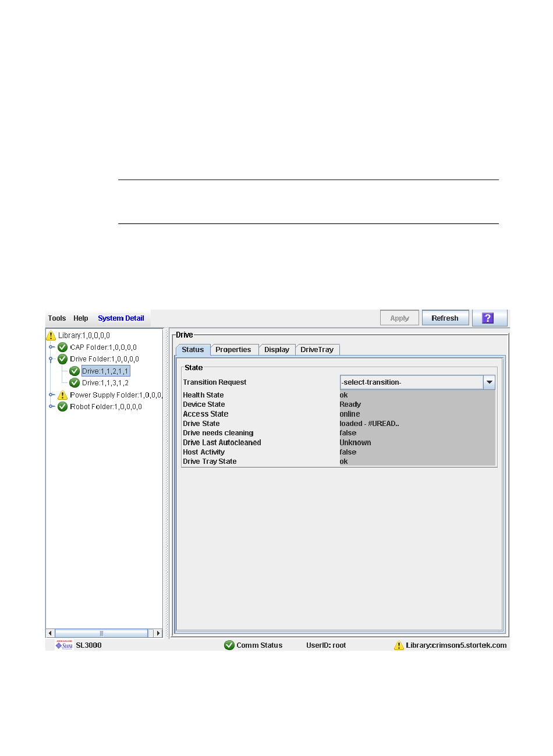Viewport: 553px width, 756px height.
Task: Click the Power Supply Folder warning icon
Action: pyautogui.click(x=63, y=395)
